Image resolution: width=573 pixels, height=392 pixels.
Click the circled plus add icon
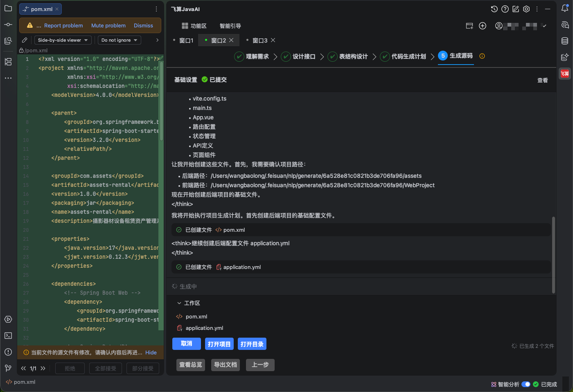483,26
